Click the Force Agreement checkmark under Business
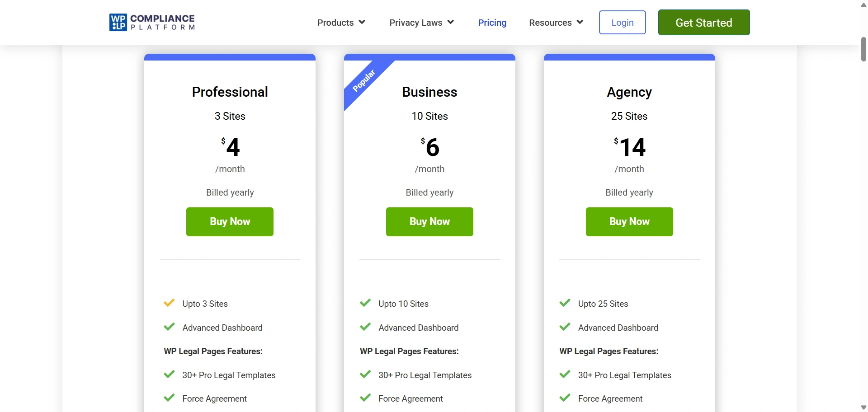Viewport: 868px width, 412px height. pyautogui.click(x=365, y=398)
